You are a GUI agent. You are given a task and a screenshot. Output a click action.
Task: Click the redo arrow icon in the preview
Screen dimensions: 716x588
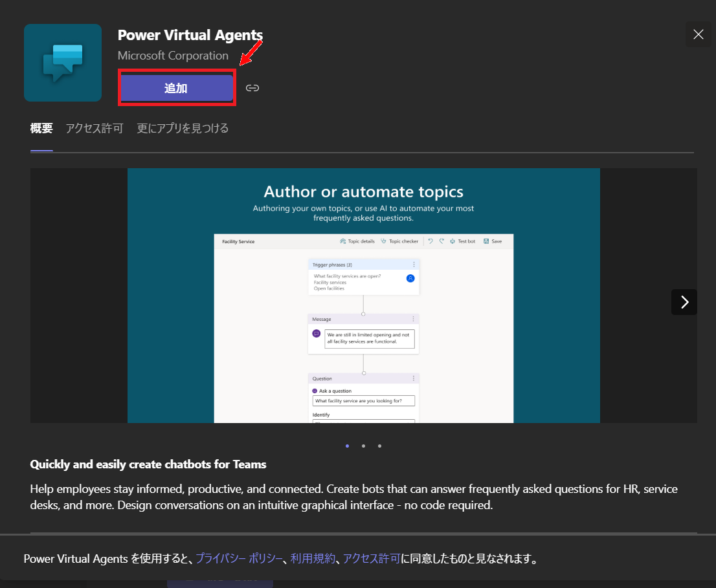(442, 241)
